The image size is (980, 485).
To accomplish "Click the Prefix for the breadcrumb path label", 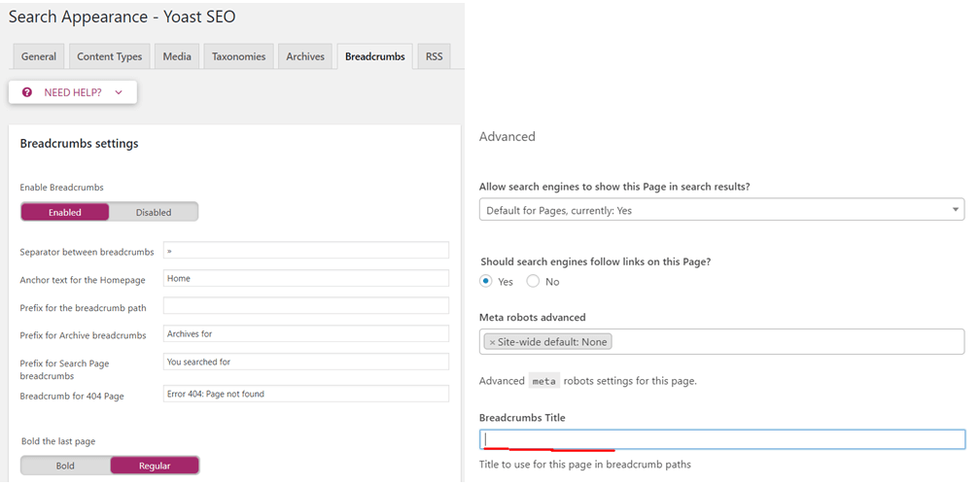I will coord(84,308).
